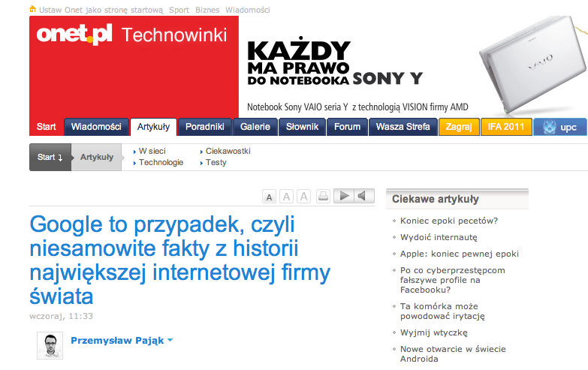Open the Technologie subcategory
The height and width of the screenshot is (370, 588).
coord(161,162)
